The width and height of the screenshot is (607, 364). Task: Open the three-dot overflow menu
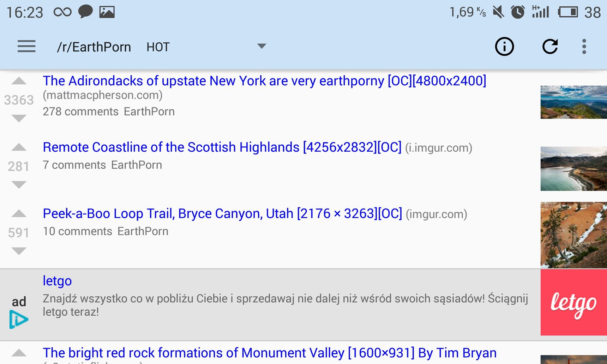point(584,47)
